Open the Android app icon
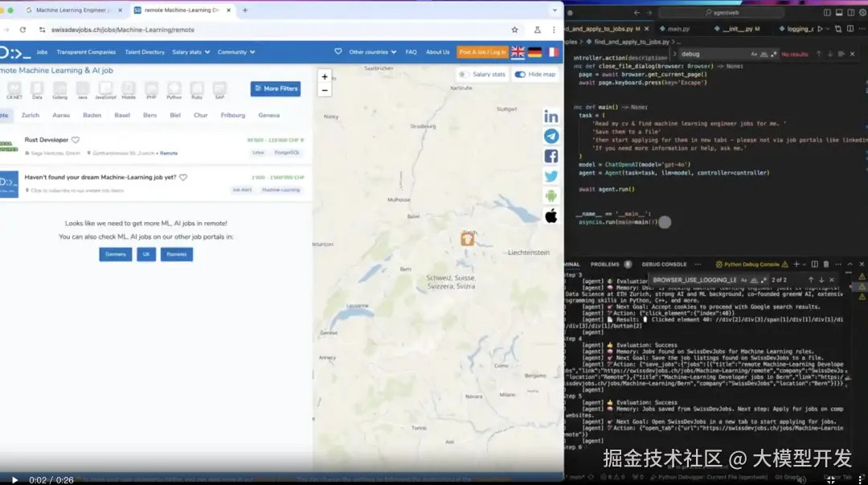 (551, 195)
